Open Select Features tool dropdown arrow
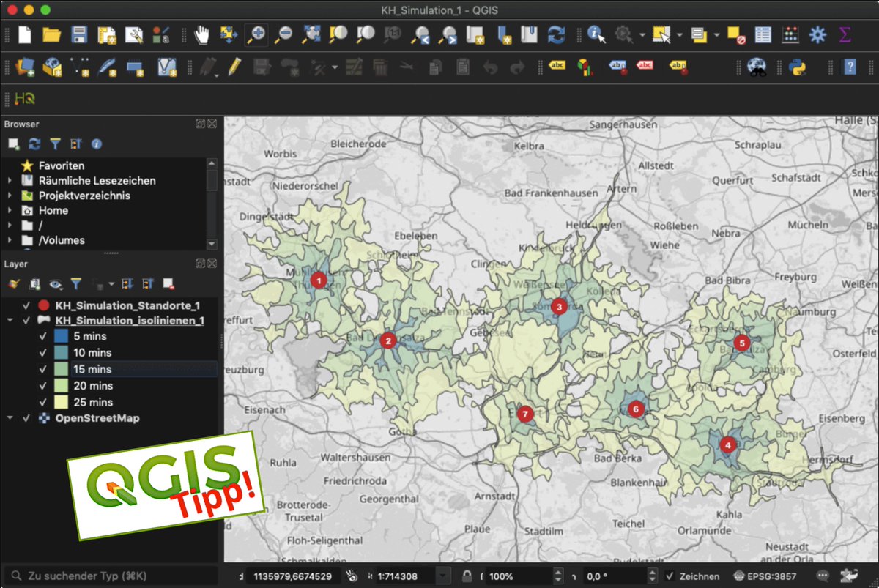Screen dimensions: 879x588 tap(680, 34)
